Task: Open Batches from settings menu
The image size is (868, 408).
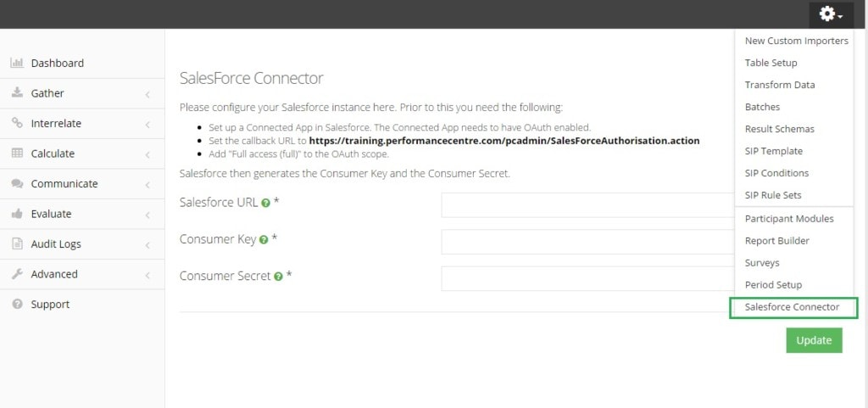Action: point(762,107)
